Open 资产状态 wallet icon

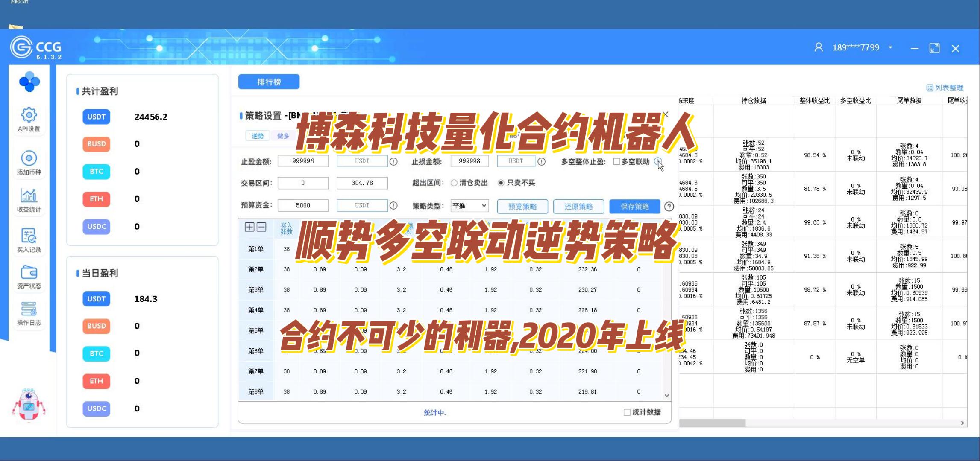[x=29, y=277]
